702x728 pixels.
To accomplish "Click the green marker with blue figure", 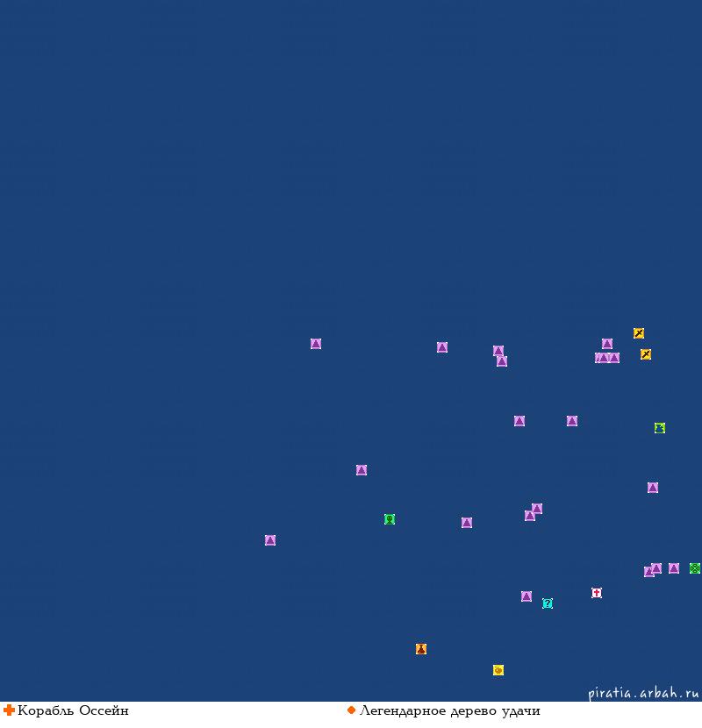I will point(660,428).
